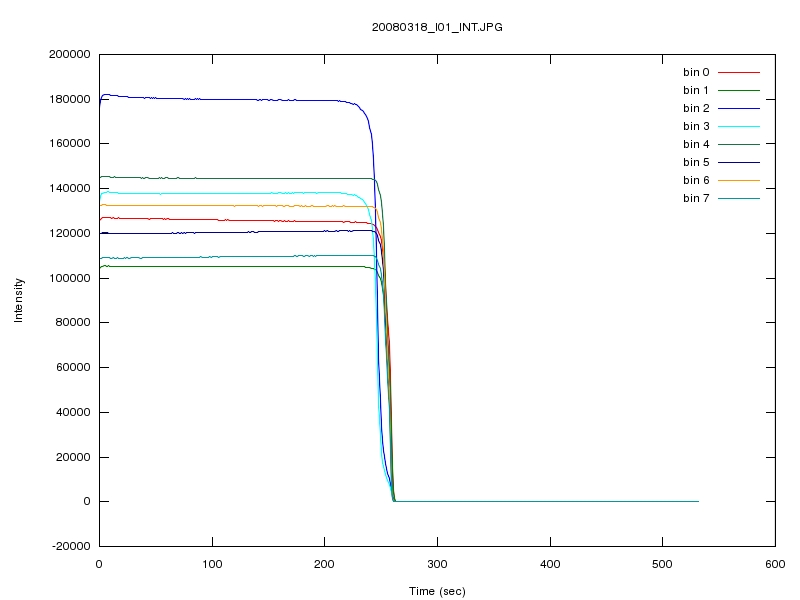Click the 'bin 1' legend label

(696, 90)
